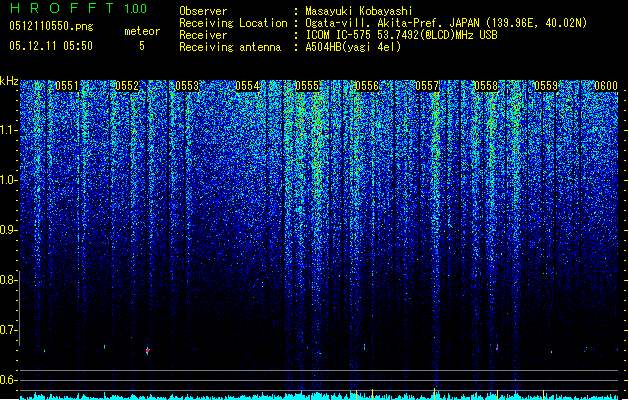Select the ICOM IC-575 receiver text
The image size is (629, 400).
click(401, 35)
